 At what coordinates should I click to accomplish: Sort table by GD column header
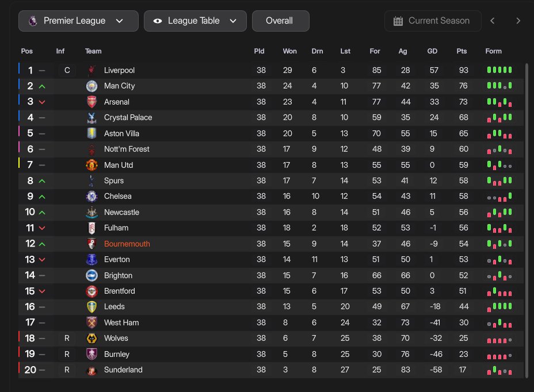432,51
